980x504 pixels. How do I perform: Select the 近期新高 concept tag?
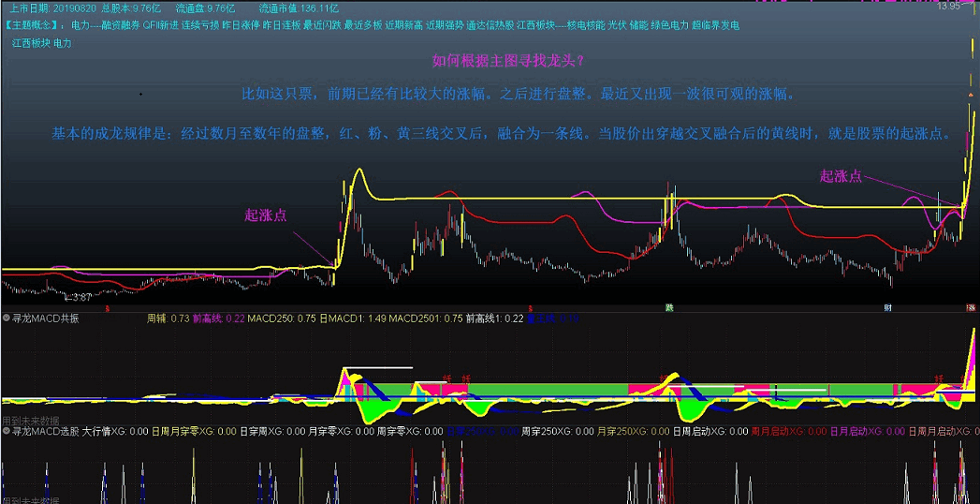tap(403, 25)
